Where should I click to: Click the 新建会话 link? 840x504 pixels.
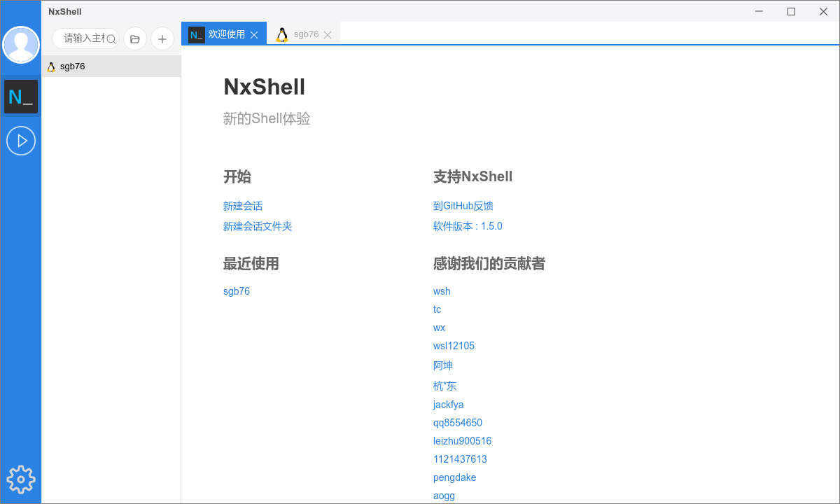coord(243,206)
